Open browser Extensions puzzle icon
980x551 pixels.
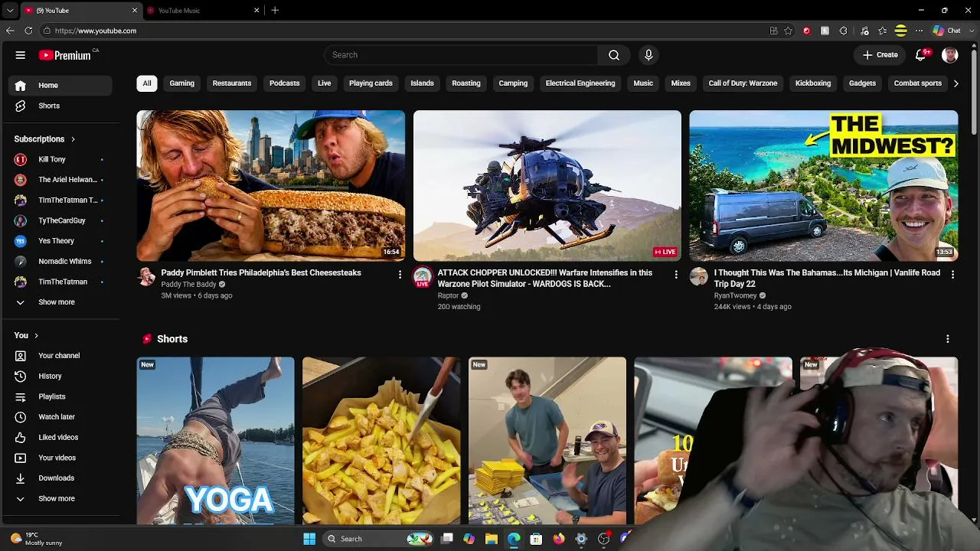pos(844,31)
